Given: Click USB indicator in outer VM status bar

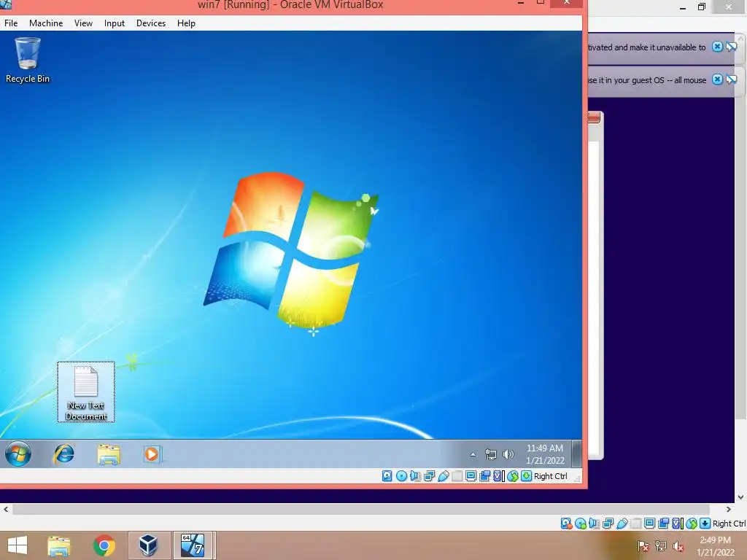Looking at the screenshot, I should [622, 524].
